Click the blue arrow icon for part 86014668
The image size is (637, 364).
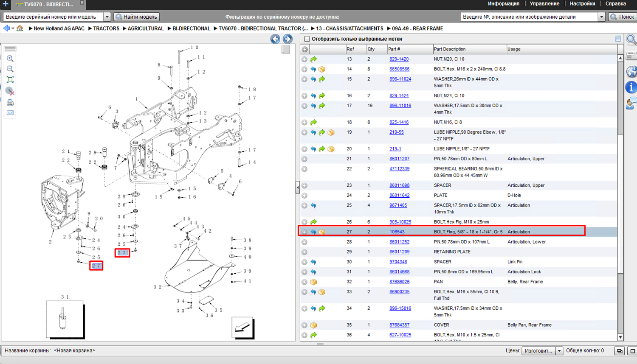tap(313, 272)
